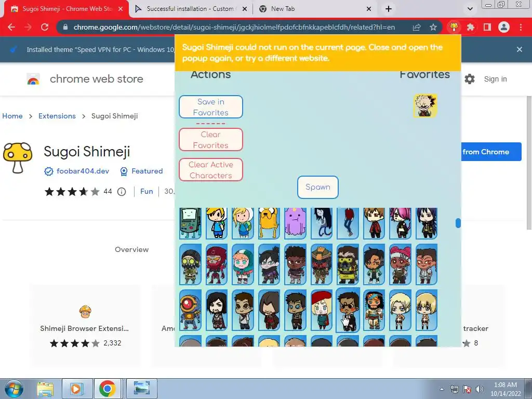Click the Clear Favorites button

pos(211,139)
